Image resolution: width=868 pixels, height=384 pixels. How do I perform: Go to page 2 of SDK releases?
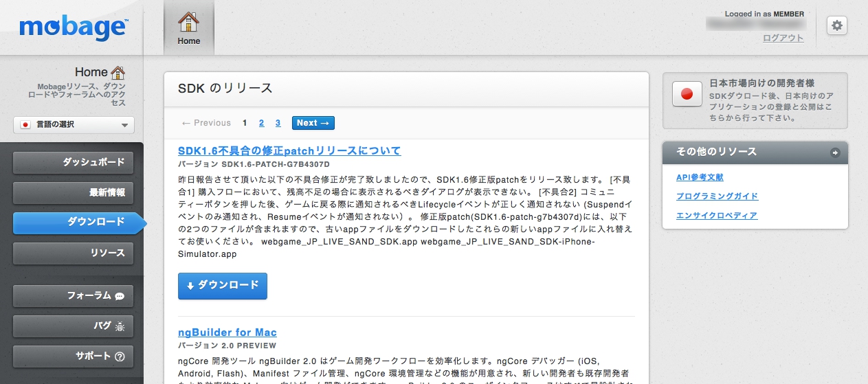[262, 123]
